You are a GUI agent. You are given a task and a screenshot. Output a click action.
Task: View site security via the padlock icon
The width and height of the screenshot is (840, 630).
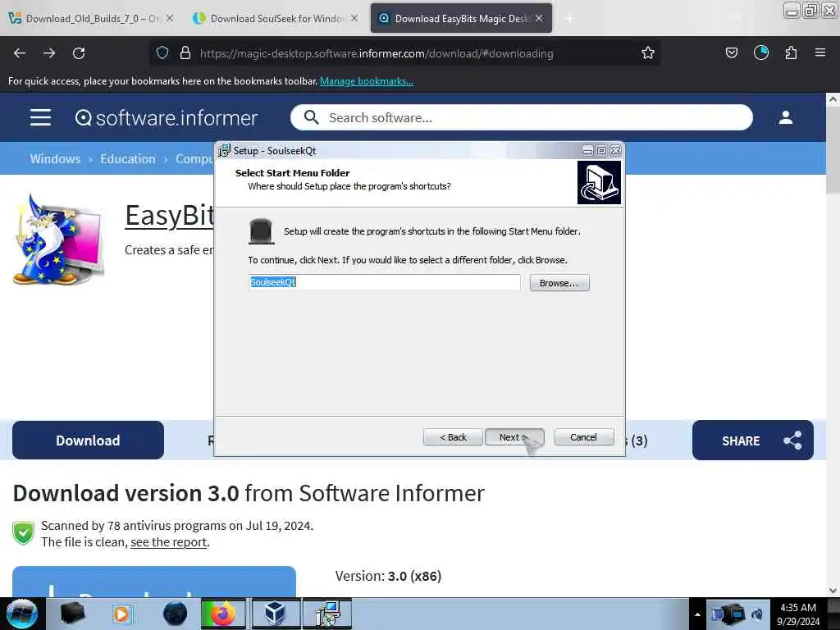(185, 52)
